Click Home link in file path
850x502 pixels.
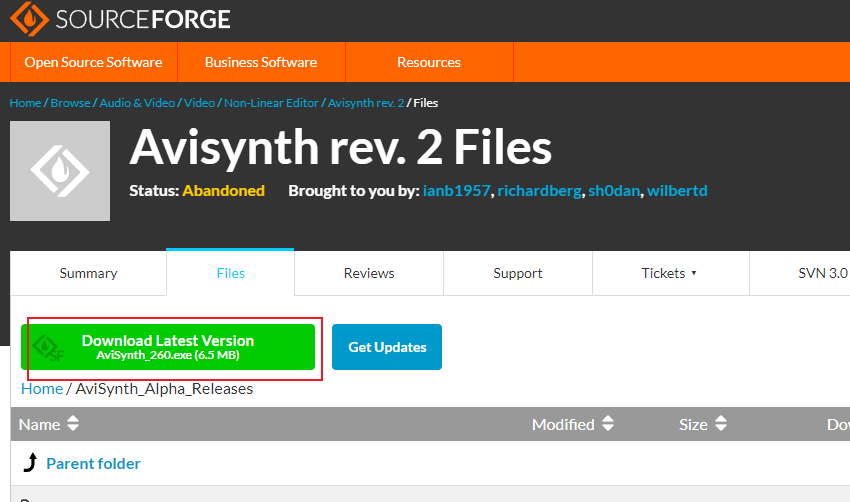pos(42,389)
